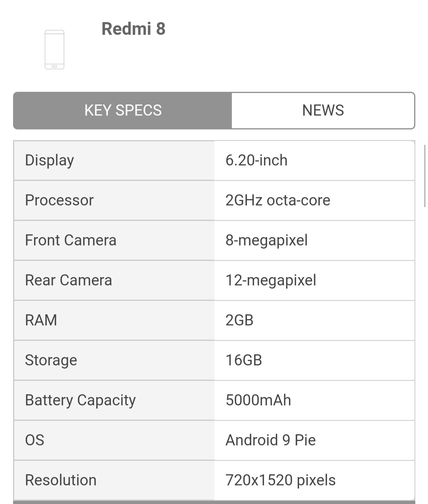Image resolution: width=428 pixels, height=504 pixels.
Task: Select the 5000mAh battery value
Action: pyautogui.click(x=258, y=400)
